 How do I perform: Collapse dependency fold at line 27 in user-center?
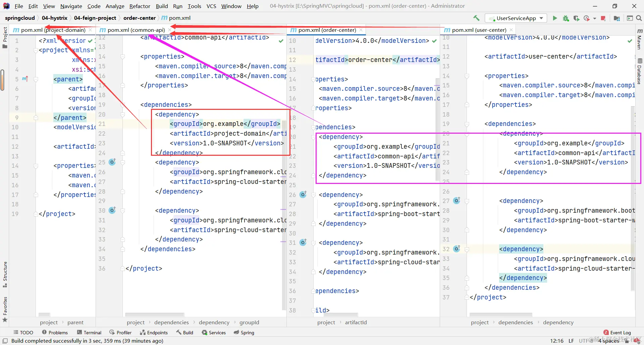click(467, 201)
